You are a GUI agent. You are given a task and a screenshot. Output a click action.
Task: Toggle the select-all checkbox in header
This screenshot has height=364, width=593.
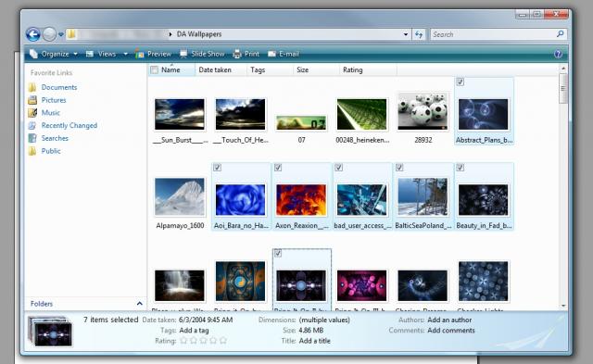[x=155, y=69]
